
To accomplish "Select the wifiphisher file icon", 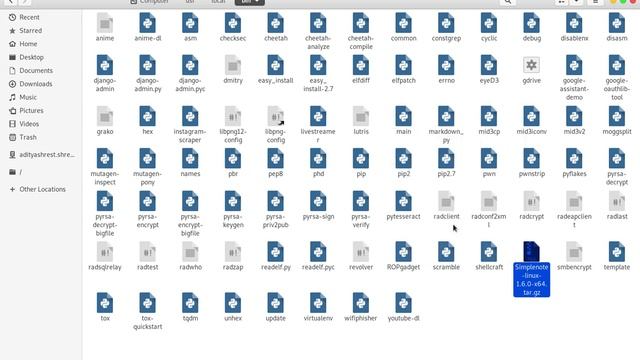I will [x=361, y=303].
